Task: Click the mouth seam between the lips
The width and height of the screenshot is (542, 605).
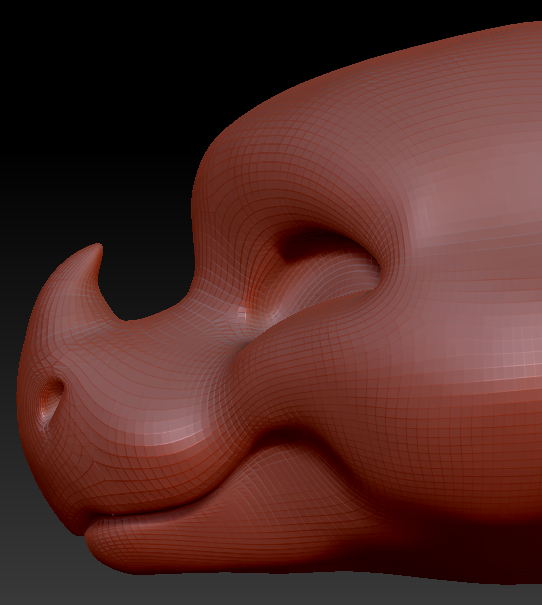Action: pos(154,512)
